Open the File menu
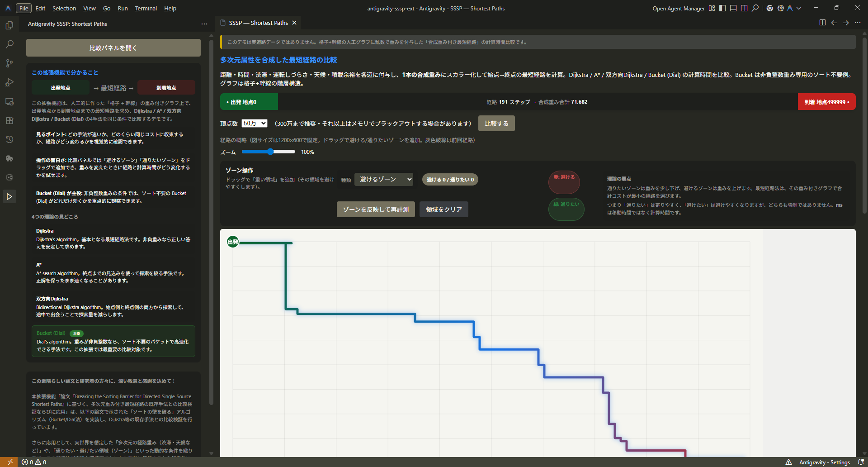Viewport: 868px width, 467px height. coord(23,8)
